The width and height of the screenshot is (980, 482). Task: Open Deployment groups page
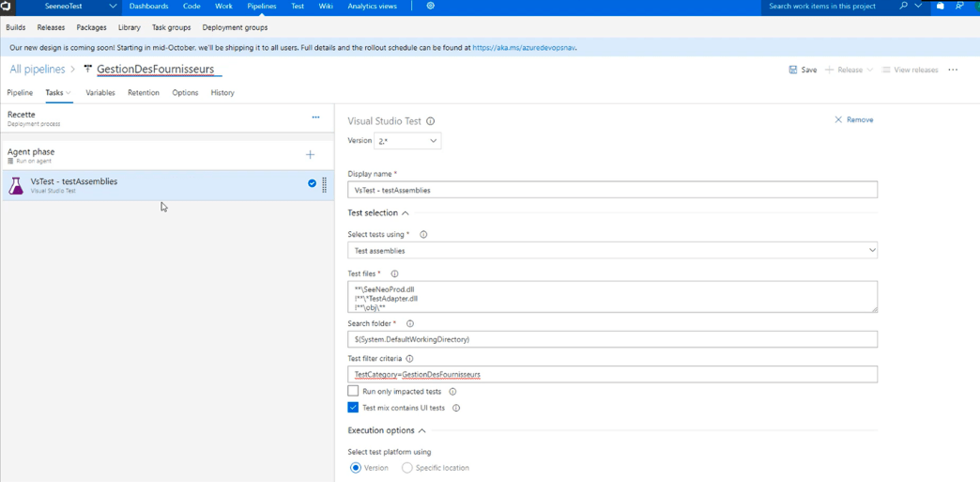tap(235, 27)
